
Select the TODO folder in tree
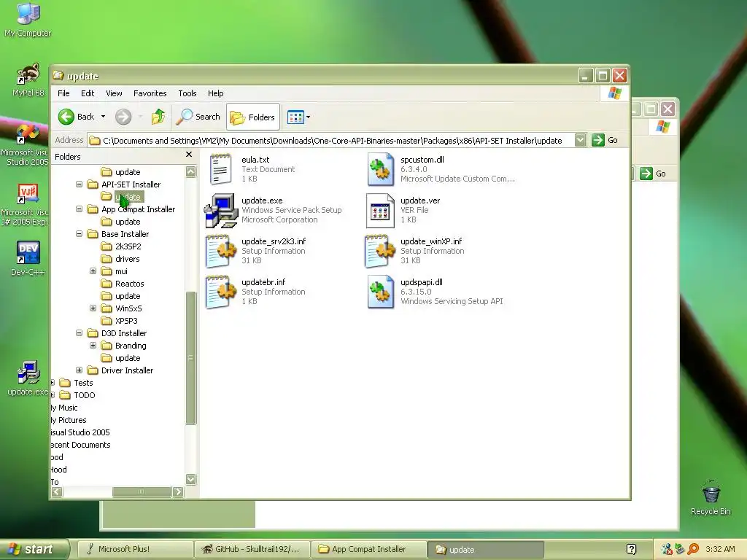tap(77, 394)
